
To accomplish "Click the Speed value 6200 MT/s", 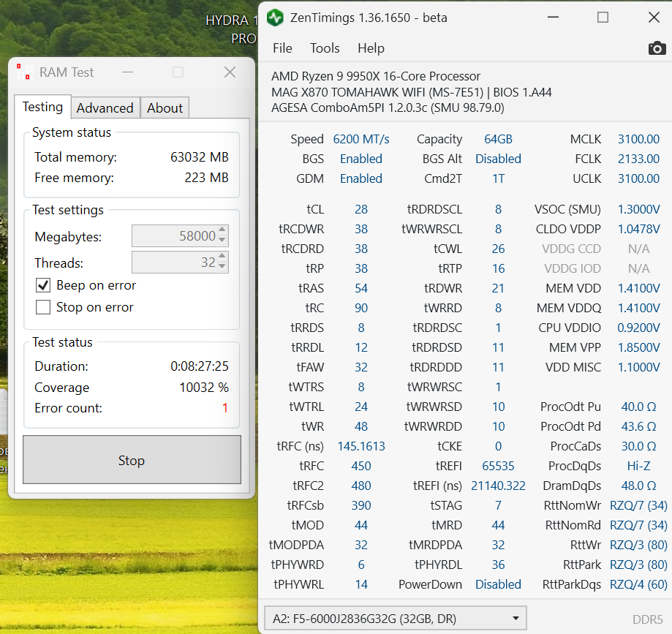I will coord(361,140).
